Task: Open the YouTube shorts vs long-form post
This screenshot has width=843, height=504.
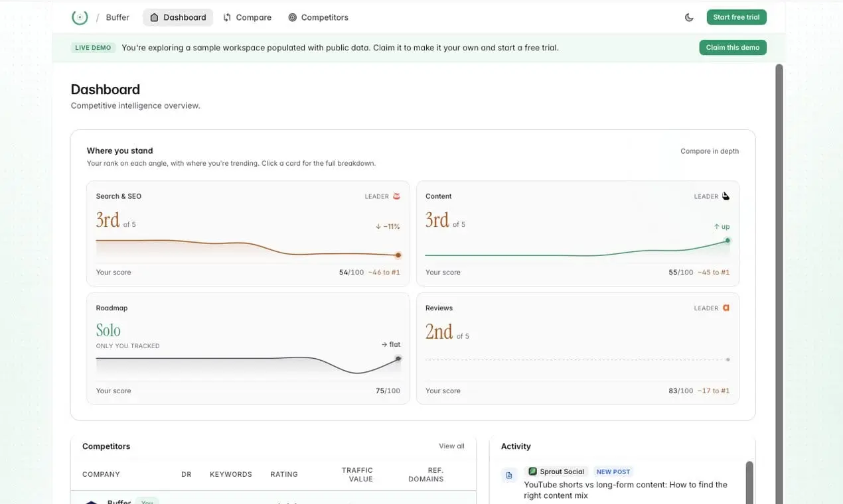Action: [625, 490]
